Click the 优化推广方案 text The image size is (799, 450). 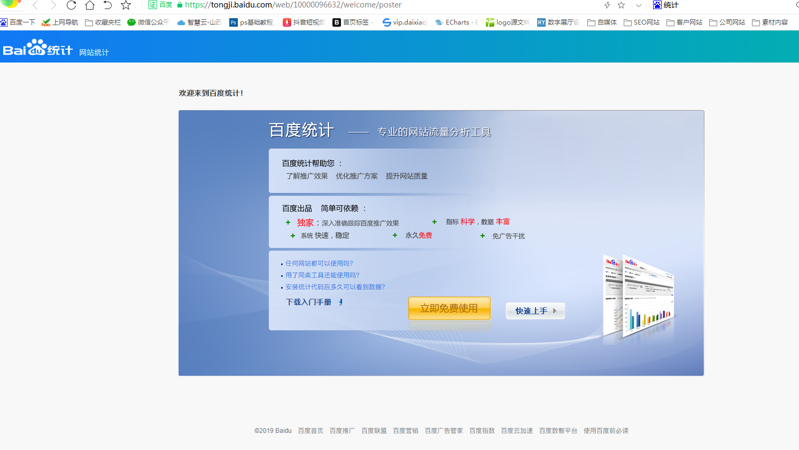click(357, 176)
